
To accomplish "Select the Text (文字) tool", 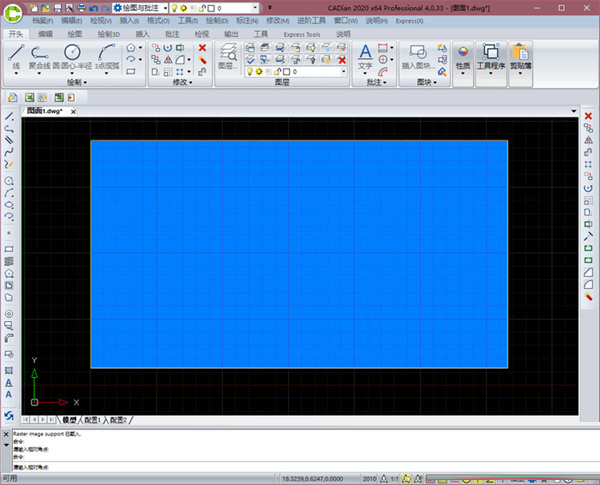I will coord(365,55).
